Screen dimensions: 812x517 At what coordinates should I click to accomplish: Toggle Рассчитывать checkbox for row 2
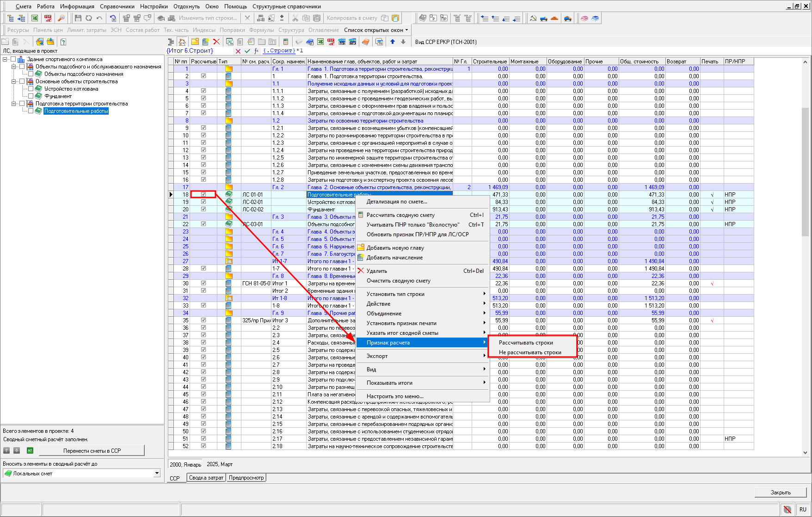(203, 76)
